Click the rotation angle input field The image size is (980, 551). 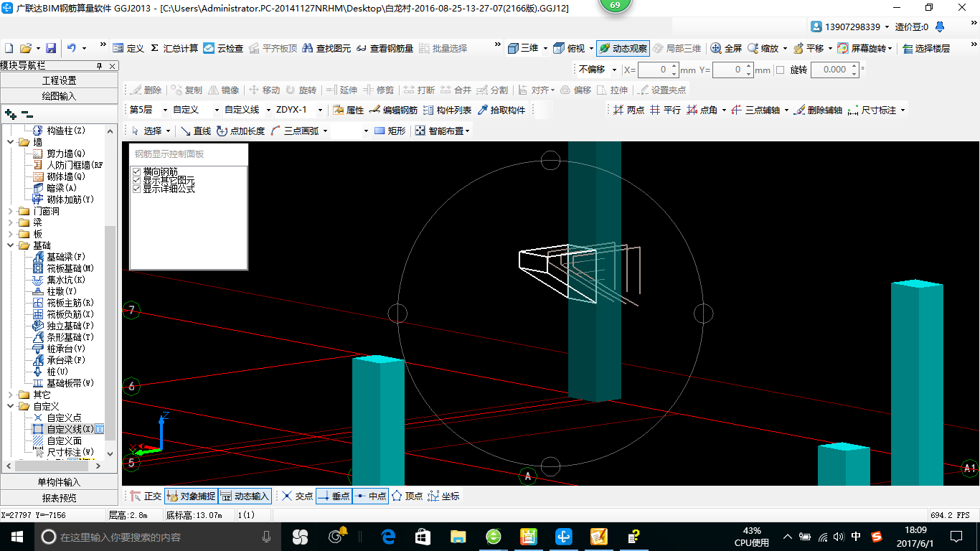click(830, 70)
